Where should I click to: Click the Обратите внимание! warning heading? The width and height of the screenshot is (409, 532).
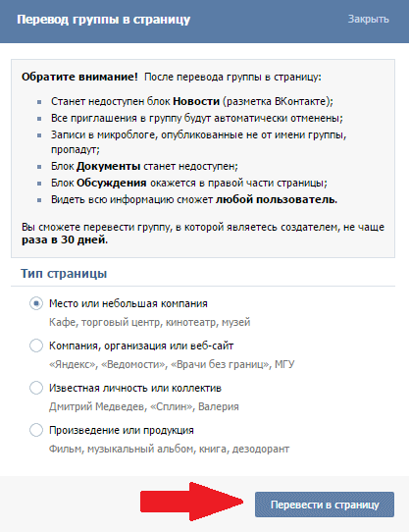tap(79, 77)
